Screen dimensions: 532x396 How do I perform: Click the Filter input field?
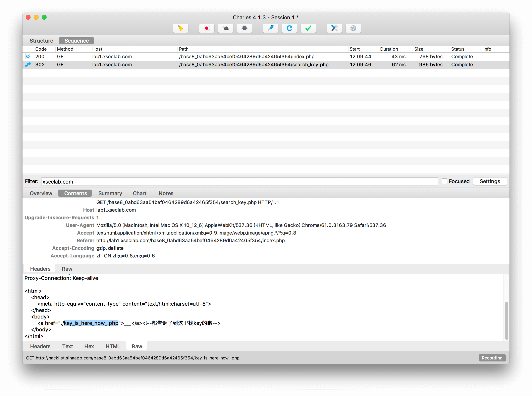(240, 182)
